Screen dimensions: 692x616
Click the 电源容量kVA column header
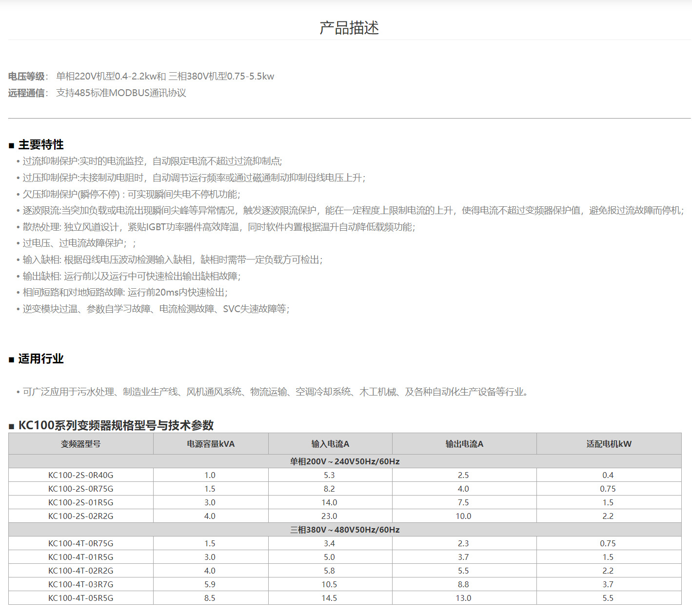211,444
